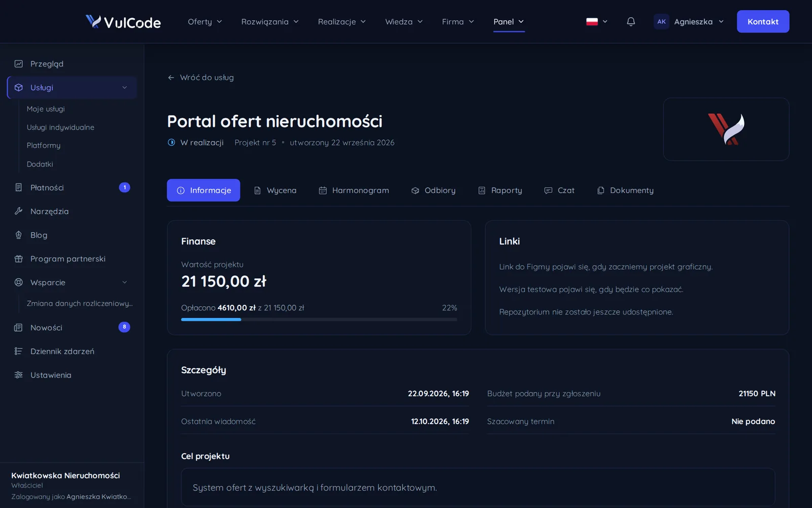Click the Narzędzia wrench icon

point(19,211)
